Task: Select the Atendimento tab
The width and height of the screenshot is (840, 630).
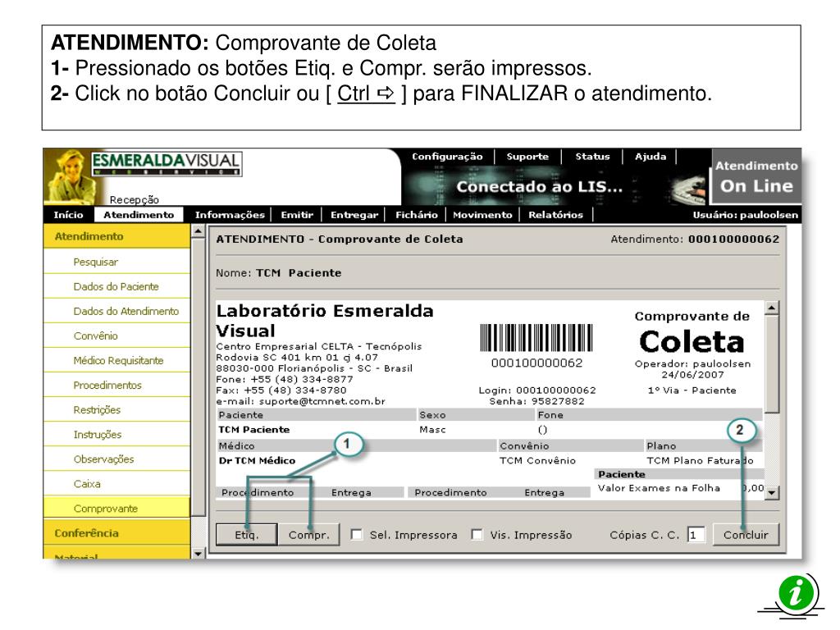Action: (139, 215)
